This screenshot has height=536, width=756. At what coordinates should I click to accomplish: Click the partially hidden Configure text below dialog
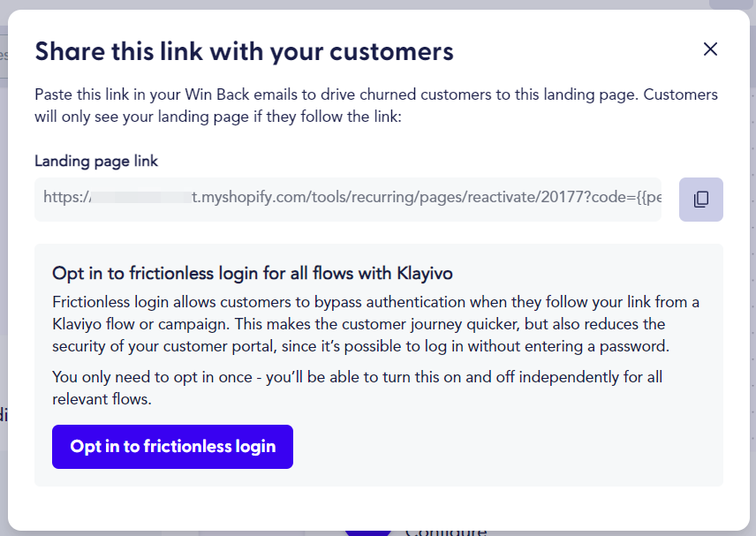tap(446, 532)
